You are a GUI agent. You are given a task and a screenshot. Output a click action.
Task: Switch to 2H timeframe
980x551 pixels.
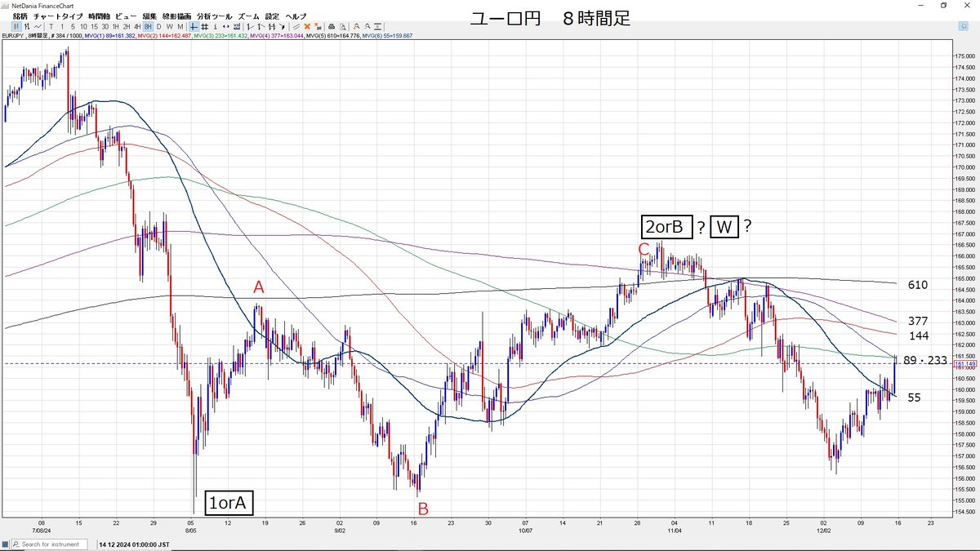pyautogui.click(x=127, y=27)
